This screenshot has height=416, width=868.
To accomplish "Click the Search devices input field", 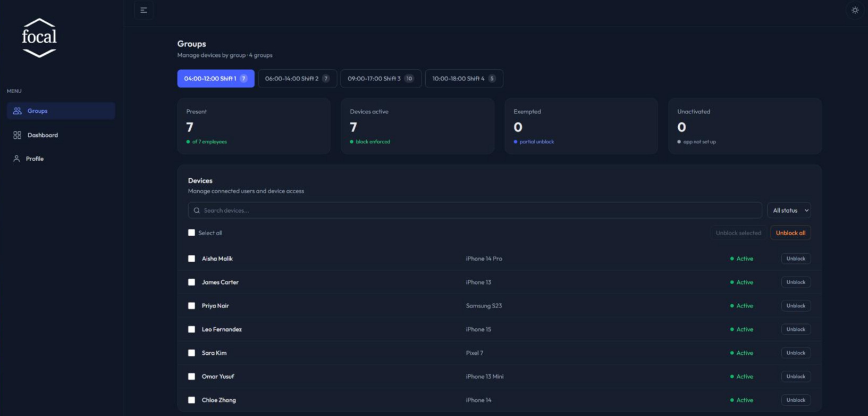I will pyautogui.click(x=475, y=210).
